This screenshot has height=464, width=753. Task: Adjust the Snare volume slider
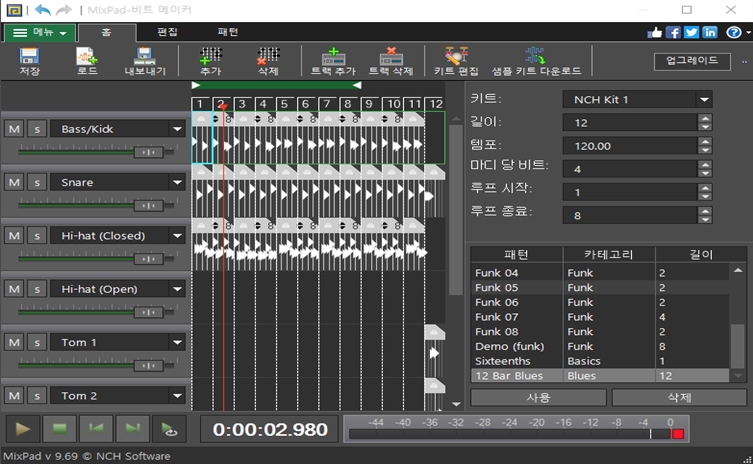tap(148, 206)
